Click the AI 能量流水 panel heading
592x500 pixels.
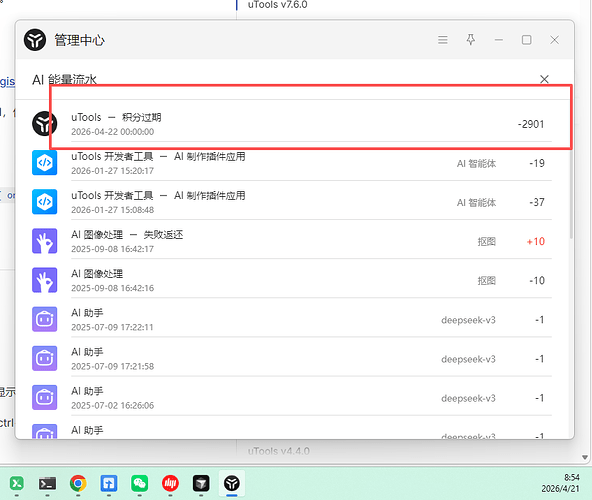click(65, 80)
